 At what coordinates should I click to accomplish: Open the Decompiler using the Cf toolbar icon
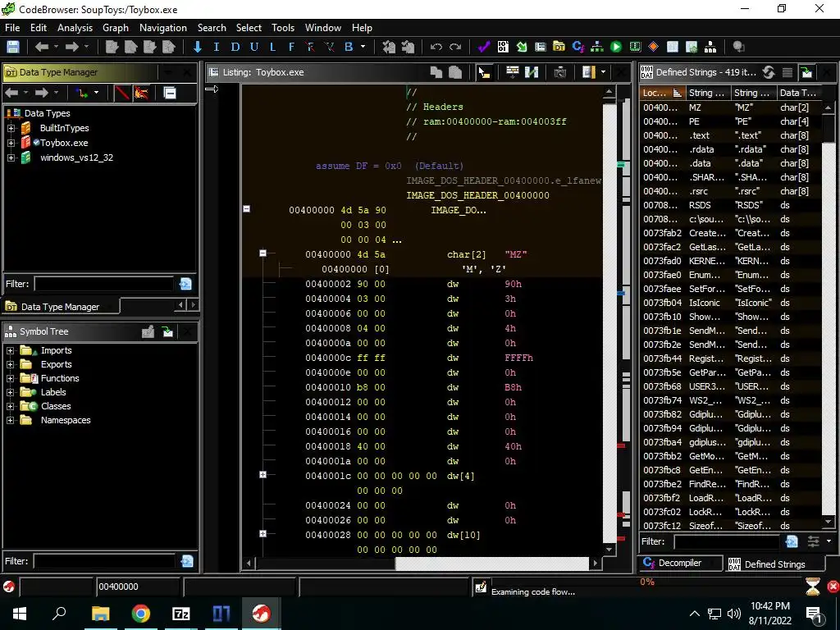pos(578,47)
